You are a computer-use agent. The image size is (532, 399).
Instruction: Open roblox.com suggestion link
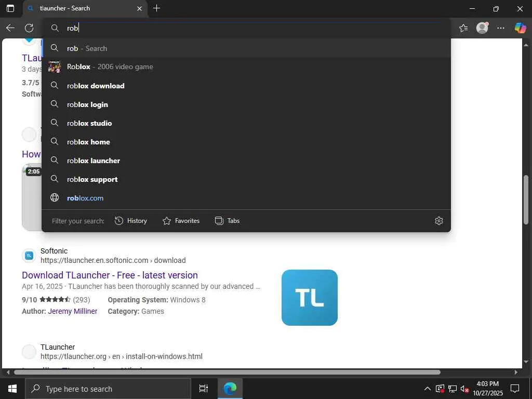click(x=246, y=198)
